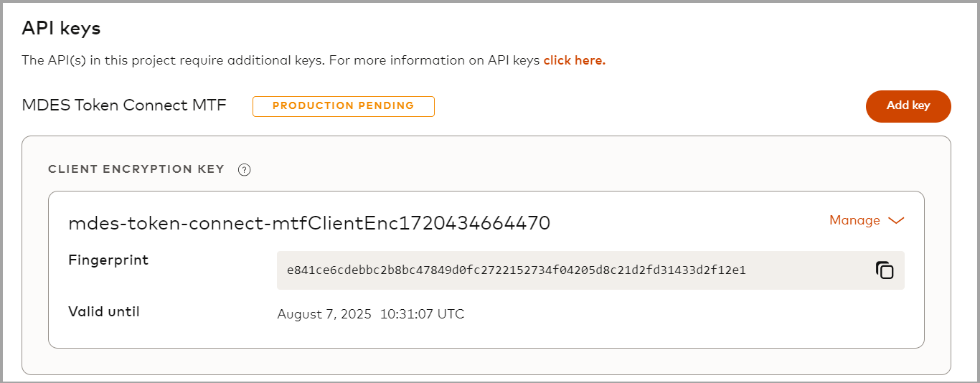The width and height of the screenshot is (980, 383).
Task: Click the CLIENT ENCRYPTION KEY label
Action: 136,169
